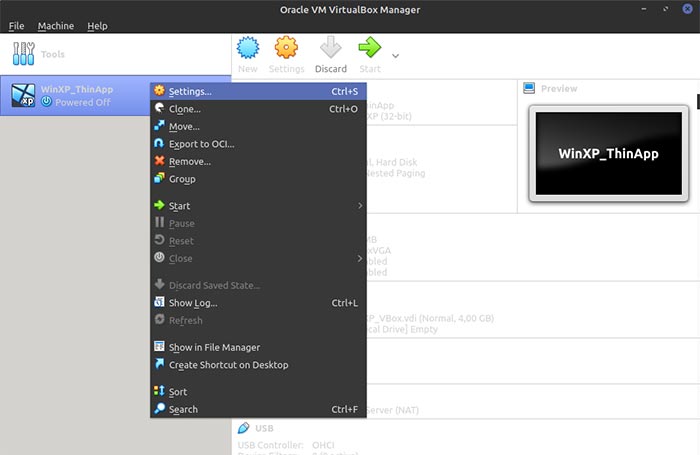This screenshot has width=700, height=455.
Task: Choose Sort from the context menu
Action: (258, 392)
